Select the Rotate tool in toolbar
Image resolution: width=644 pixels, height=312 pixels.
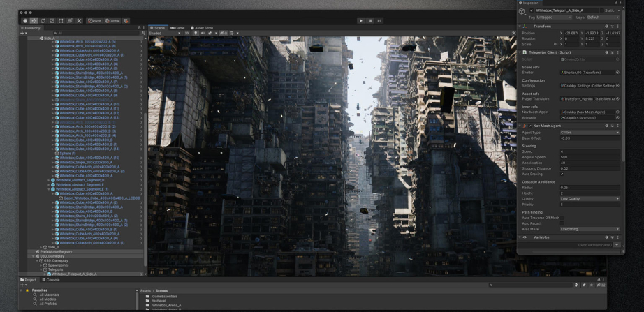pos(43,20)
